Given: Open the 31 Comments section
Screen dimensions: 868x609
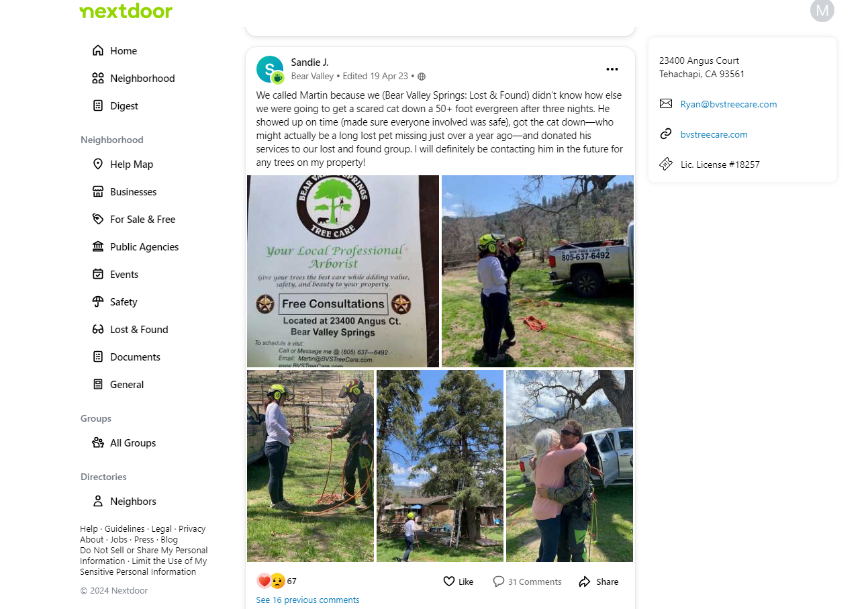Looking at the screenshot, I should pos(527,581).
